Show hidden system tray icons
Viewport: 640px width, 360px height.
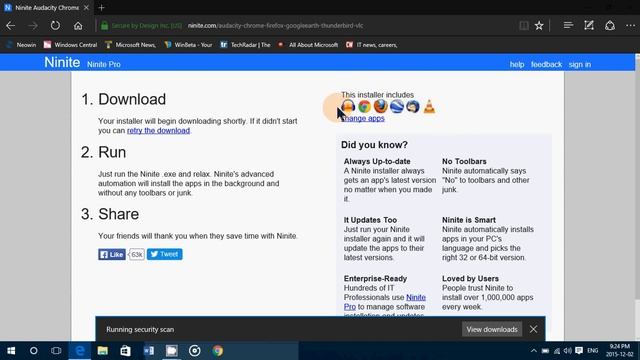[533, 351]
